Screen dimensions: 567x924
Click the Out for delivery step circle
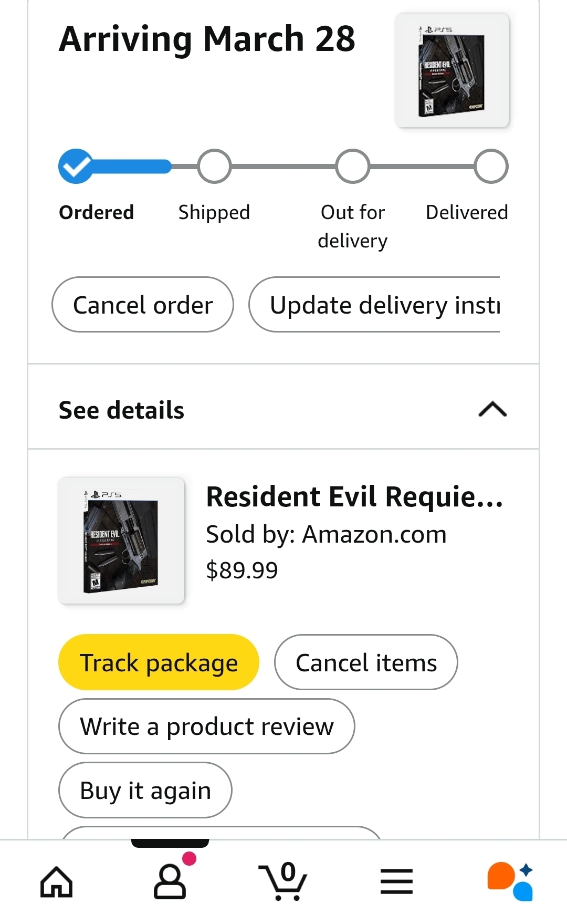(x=353, y=167)
